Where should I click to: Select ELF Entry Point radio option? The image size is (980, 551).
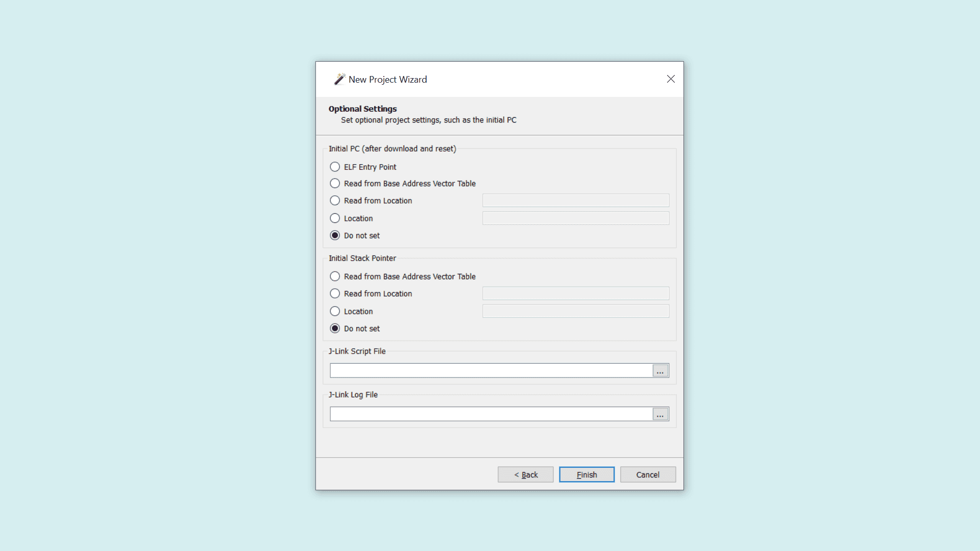click(335, 167)
